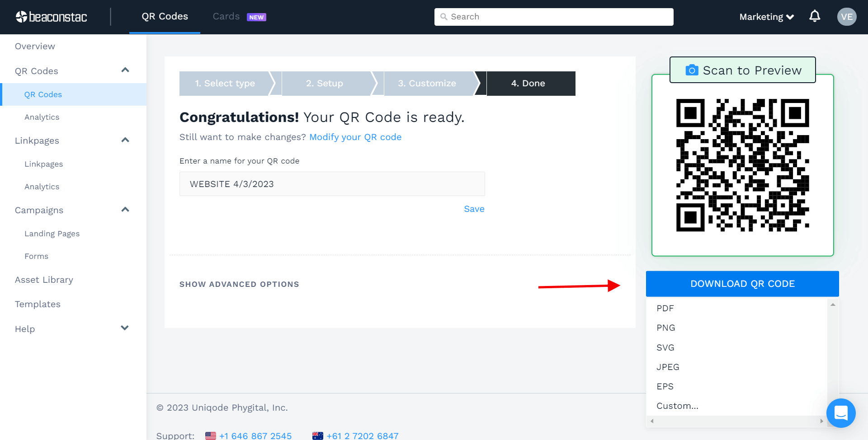Click Show Advanced Options
The width and height of the screenshot is (868, 440).
click(x=239, y=284)
